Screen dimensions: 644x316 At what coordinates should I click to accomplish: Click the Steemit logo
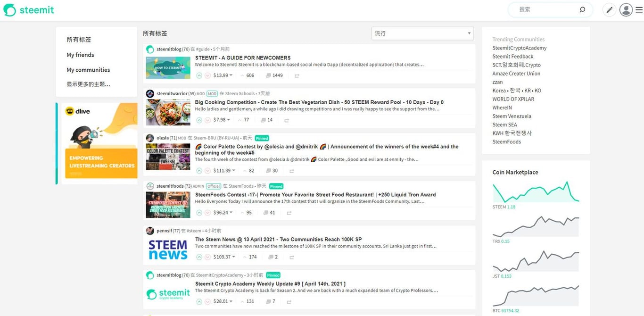coord(29,10)
